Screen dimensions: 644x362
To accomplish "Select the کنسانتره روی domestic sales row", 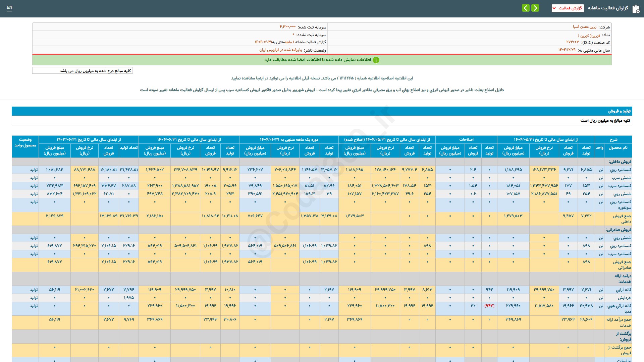I will (x=620, y=170).
